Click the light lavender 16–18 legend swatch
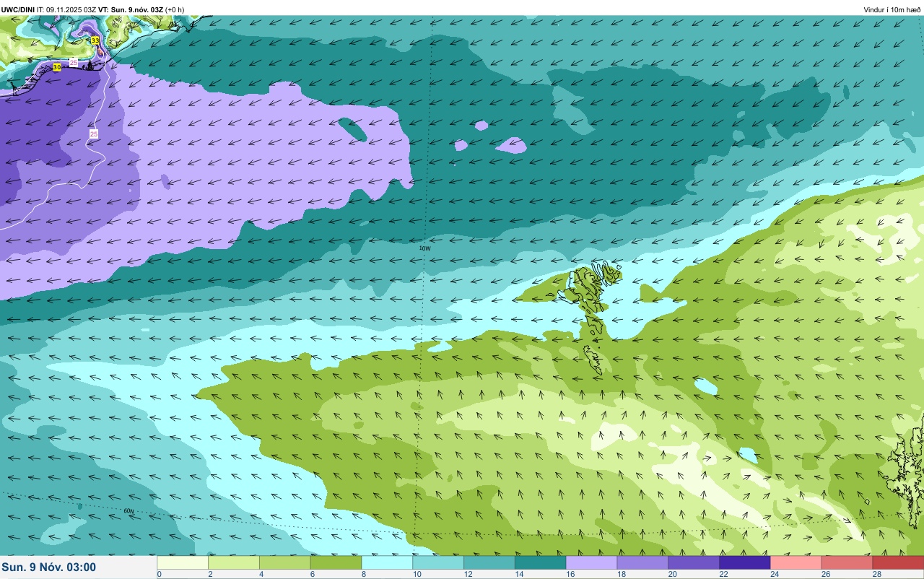Image resolution: width=924 pixels, height=579 pixels. [592, 562]
